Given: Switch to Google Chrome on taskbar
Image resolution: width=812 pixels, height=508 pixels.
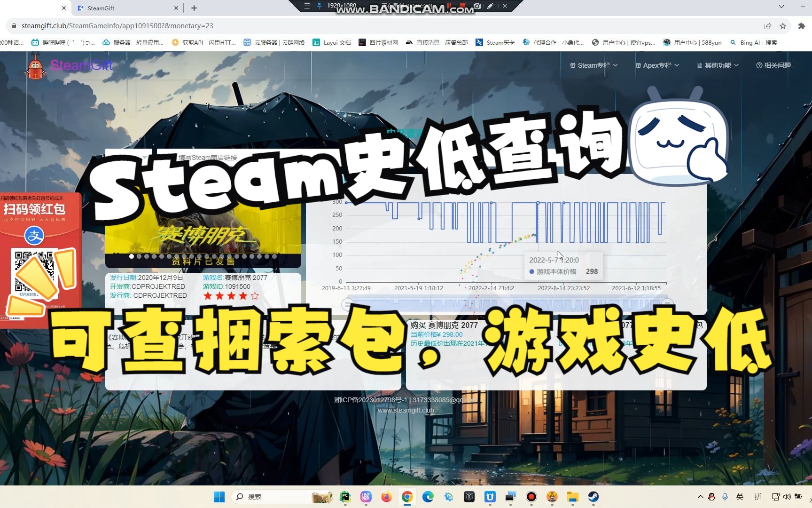Looking at the screenshot, I should [x=407, y=497].
